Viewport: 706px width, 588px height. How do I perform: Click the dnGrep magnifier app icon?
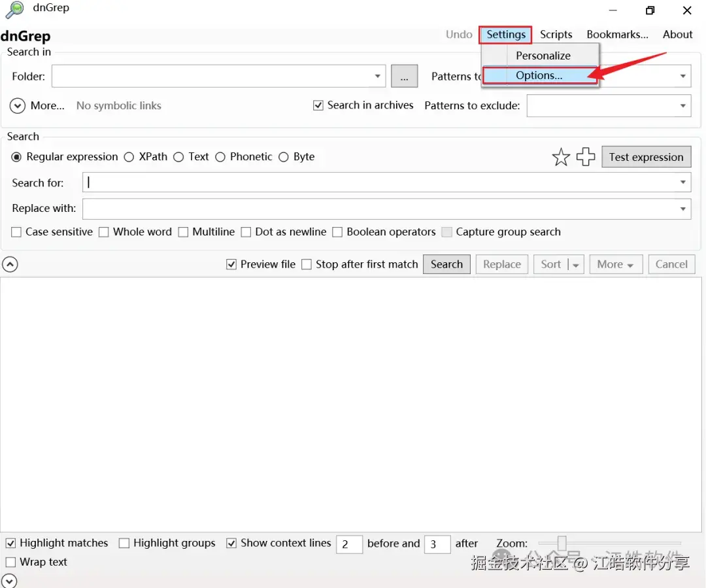15,9
